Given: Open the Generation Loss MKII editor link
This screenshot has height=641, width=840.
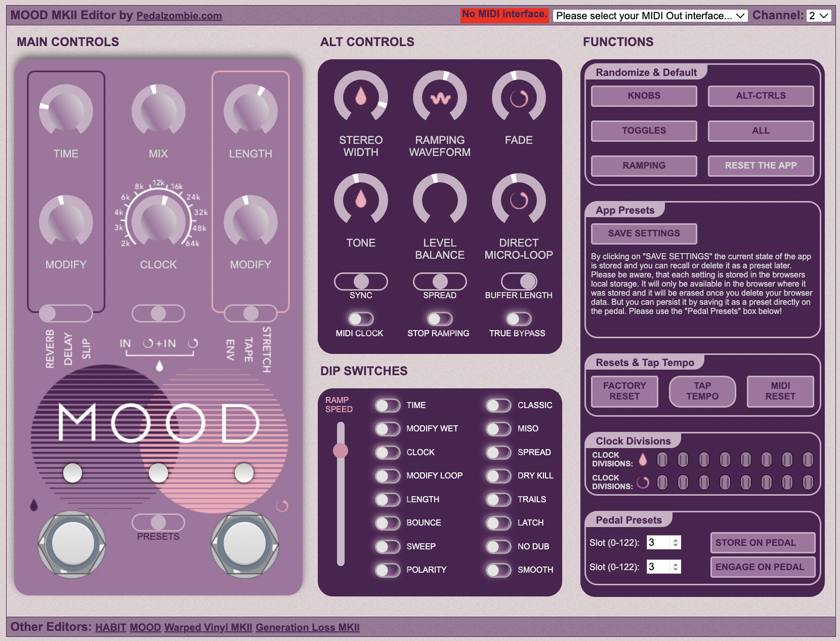Looking at the screenshot, I should 308,627.
